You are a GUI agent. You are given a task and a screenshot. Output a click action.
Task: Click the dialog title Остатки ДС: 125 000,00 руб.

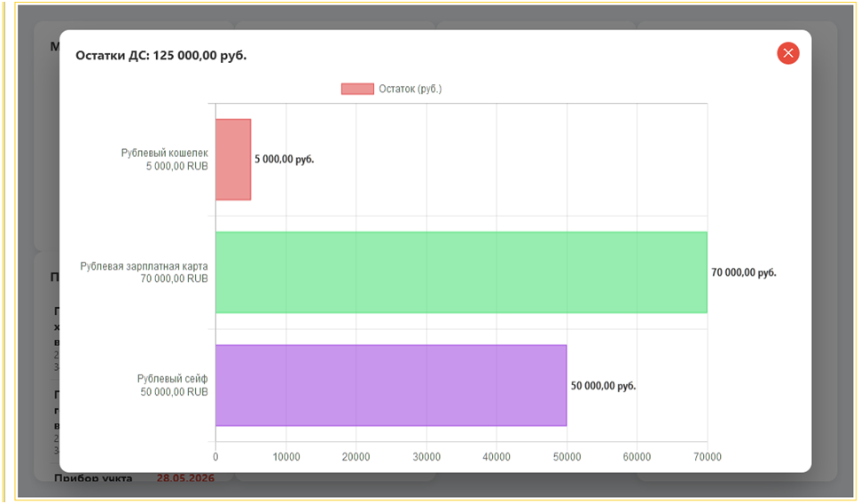161,55
